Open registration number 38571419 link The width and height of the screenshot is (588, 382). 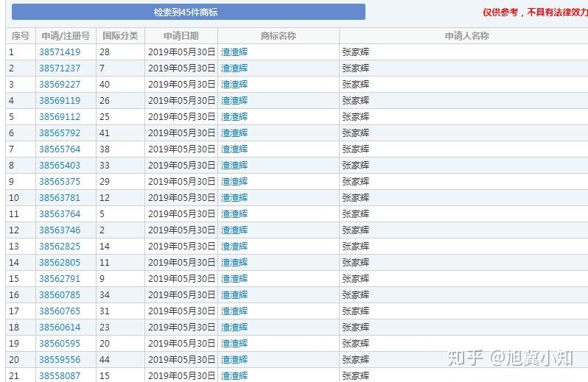(60, 52)
